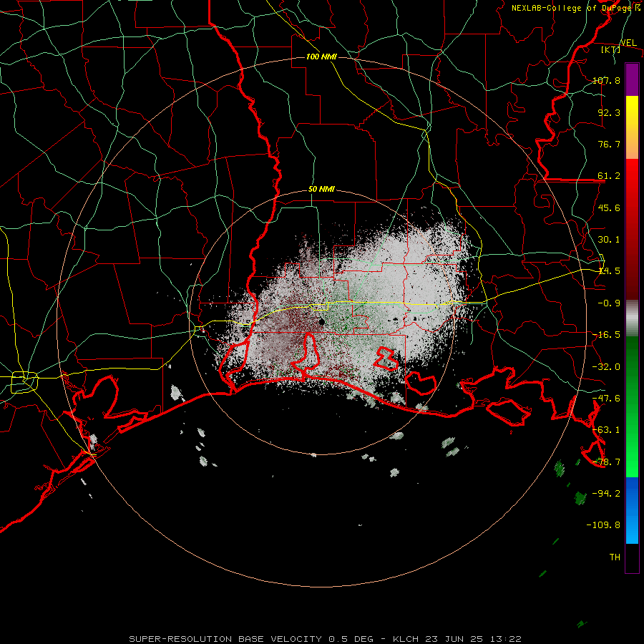
Task: Select the -0.9 legend value
Action: [x=609, y=303]
